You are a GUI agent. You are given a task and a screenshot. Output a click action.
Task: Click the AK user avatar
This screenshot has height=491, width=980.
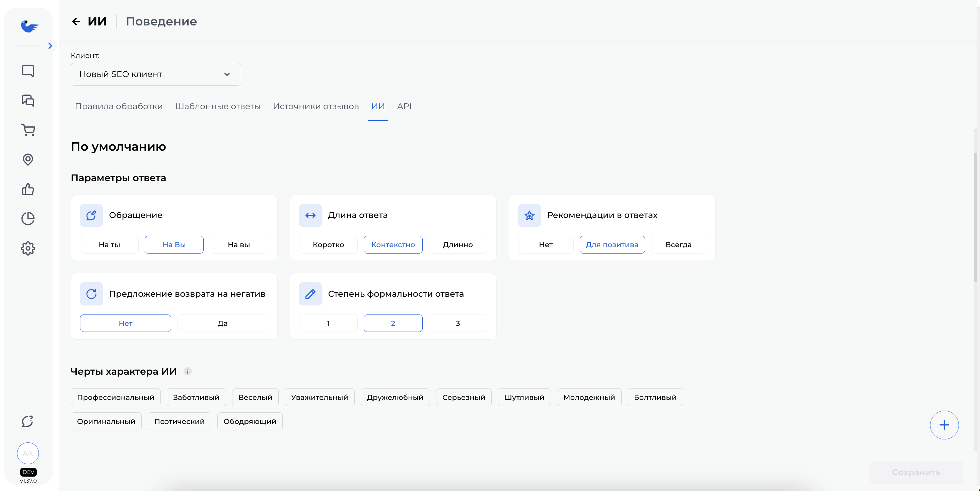click(28, 453)
